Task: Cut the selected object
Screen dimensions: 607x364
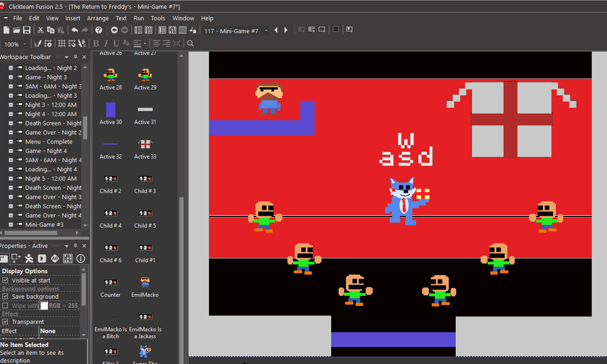Action: 40,30
